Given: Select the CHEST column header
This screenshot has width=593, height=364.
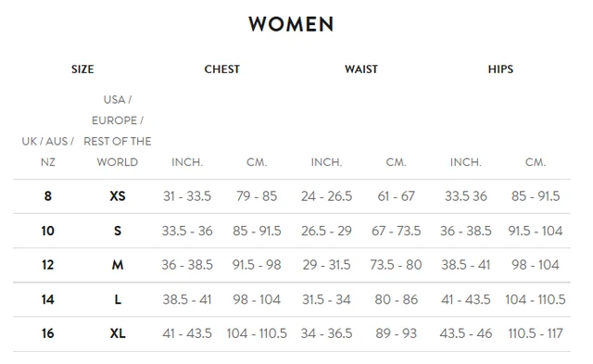Looking at the screenshot, I should tap(222, 69).
